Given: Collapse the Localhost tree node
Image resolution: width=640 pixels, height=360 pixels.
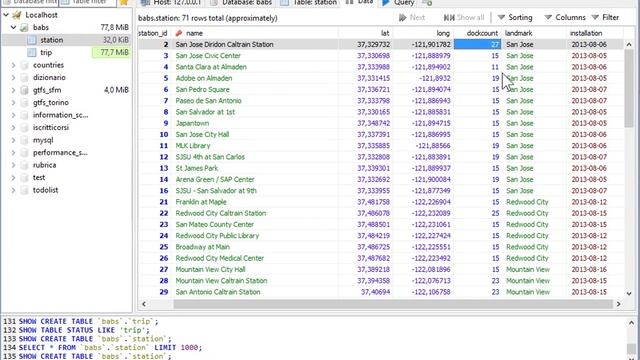Looking at the screenshot, I should [x=6, y=15].
